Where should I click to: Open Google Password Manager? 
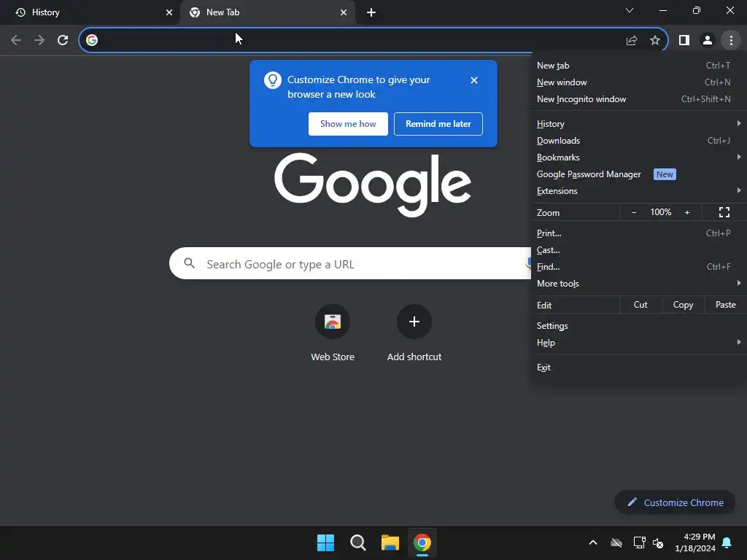[638, 174]
